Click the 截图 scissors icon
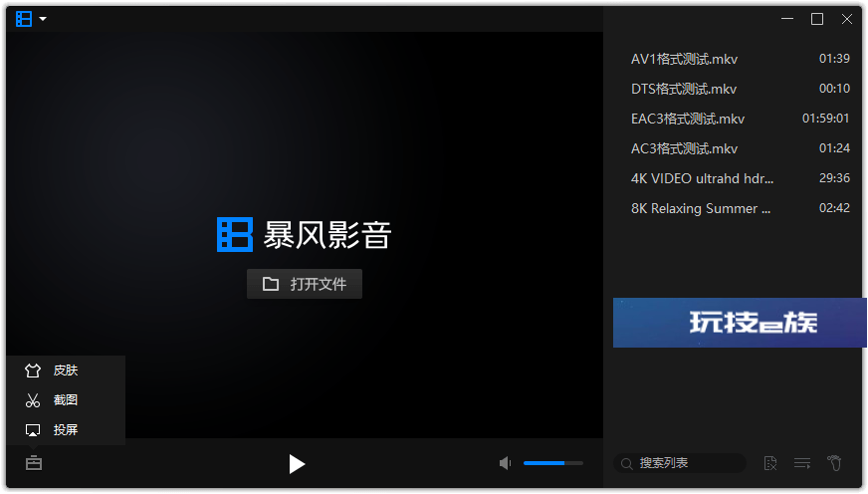The image size is (868, 494). (x=33, y=400)
